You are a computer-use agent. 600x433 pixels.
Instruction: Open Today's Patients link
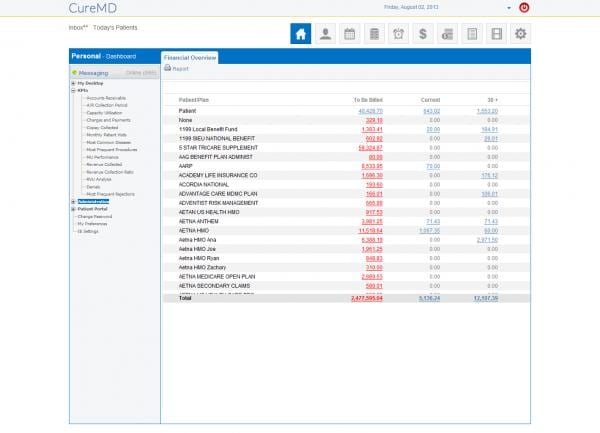pyautogui.click(x=115, y=28)
